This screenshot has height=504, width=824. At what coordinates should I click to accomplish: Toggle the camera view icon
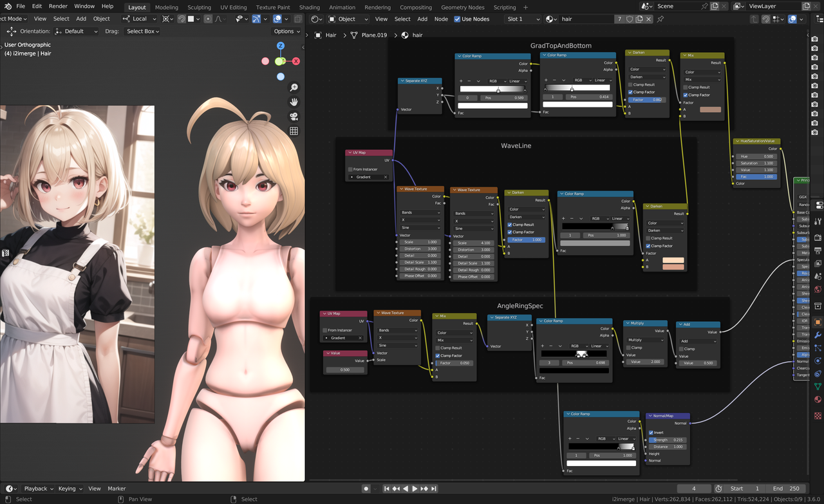[294, 117]
